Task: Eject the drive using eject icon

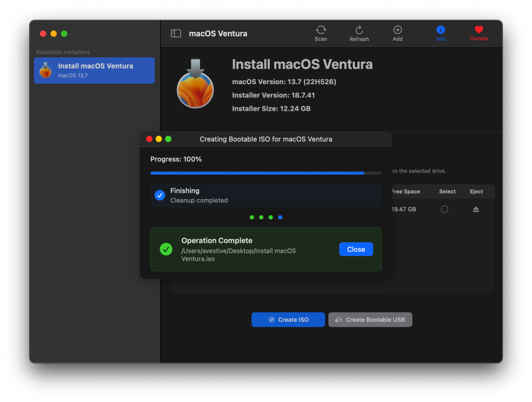Action: (x=476, y=209)
